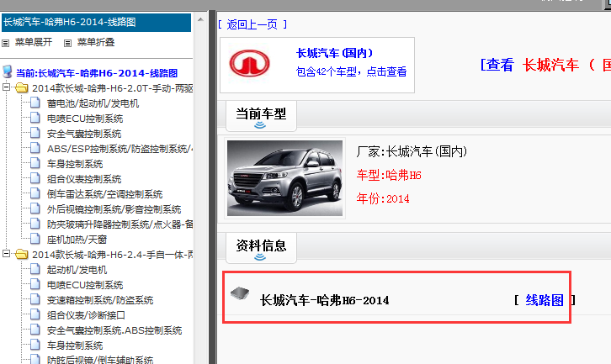Click the page icon beside 倒车雷达系统/空调控制系统

pos(35,194)
